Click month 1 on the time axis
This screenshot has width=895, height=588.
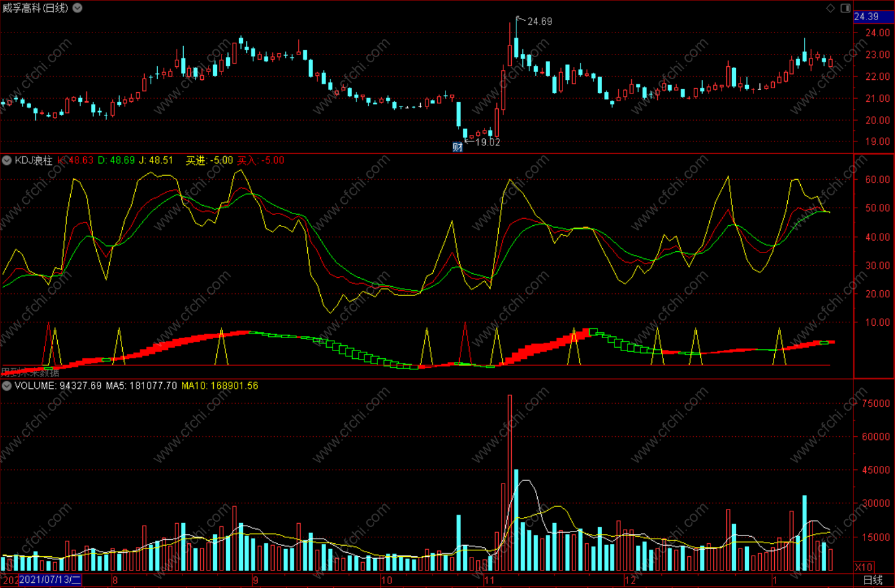(x=774, y=580)
